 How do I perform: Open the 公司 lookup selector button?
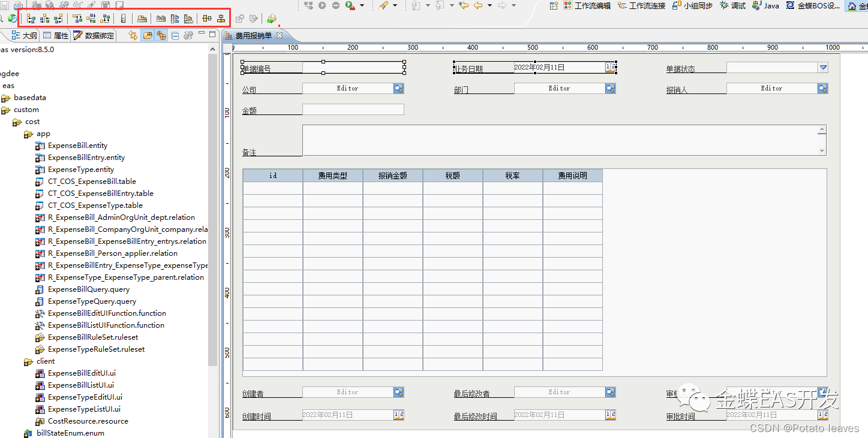click(x=399, y=89)
